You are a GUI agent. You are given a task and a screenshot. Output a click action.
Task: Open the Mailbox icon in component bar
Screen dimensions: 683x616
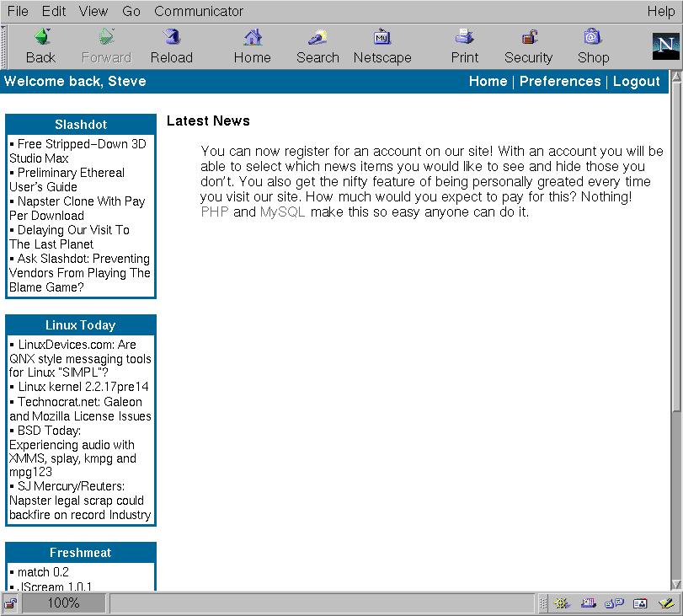coord(589,603)
